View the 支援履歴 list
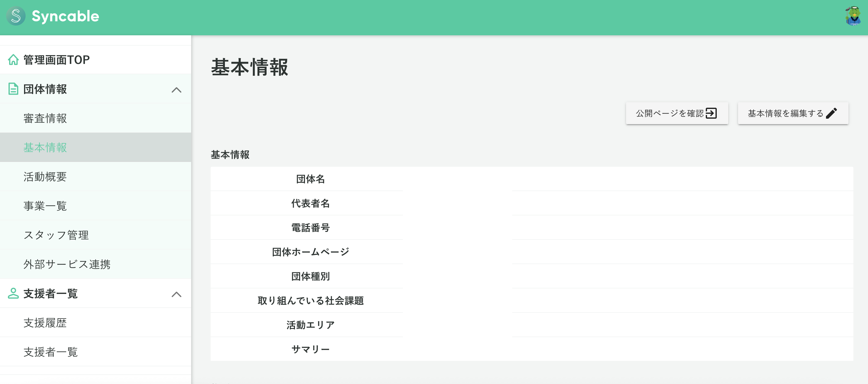This screenshot has height=384, width=868. point(45,323)
